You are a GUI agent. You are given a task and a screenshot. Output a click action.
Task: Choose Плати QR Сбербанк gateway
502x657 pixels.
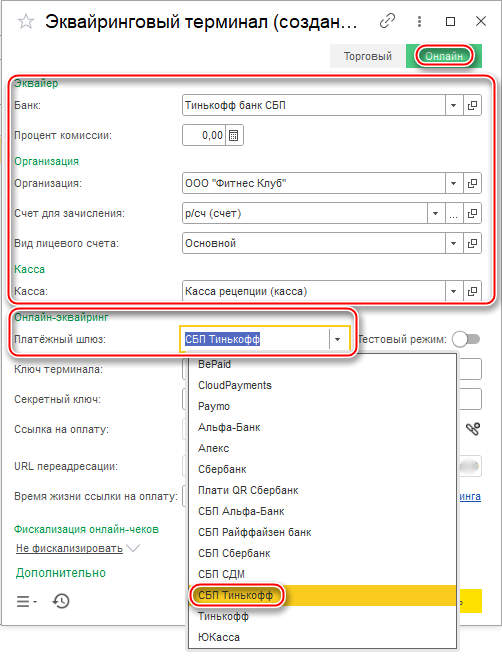(x=322, y=490)
